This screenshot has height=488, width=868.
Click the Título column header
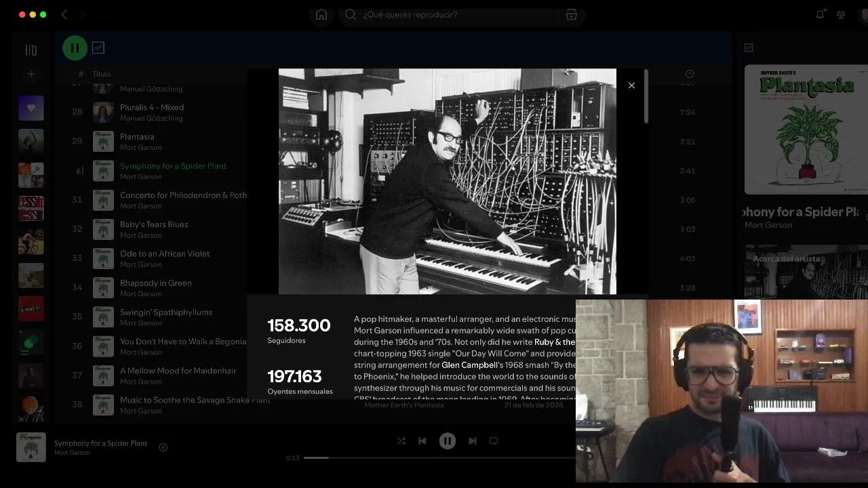coord(102,74)
